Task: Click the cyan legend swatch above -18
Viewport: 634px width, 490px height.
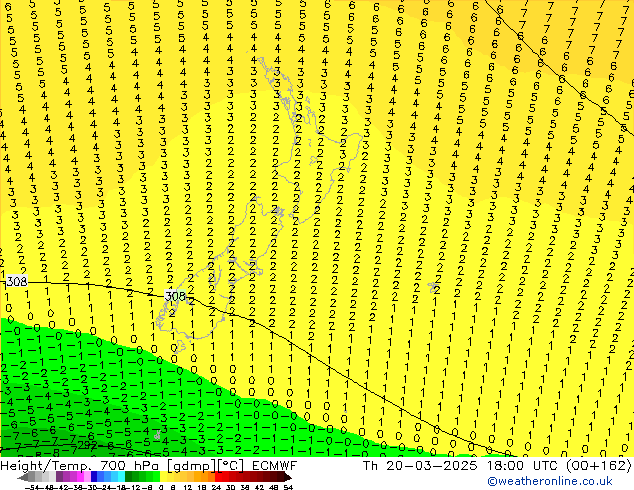Action: pos(122,477)
